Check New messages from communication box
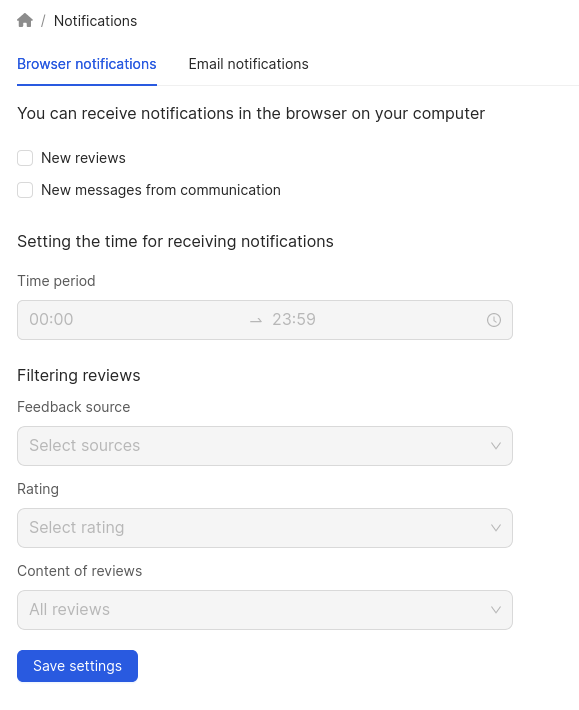 pyautogui.click(x=25, y=190)
